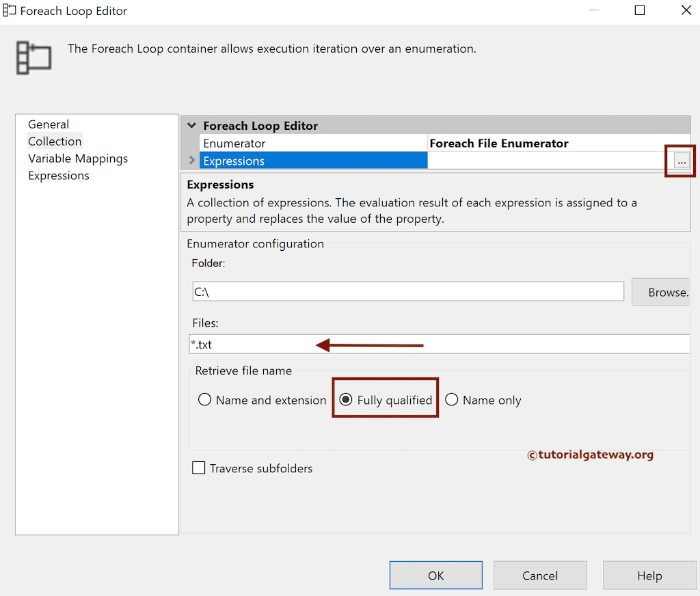This screenshot has height=596, width=700.
Task: Open the Variable Mappings page
Action: [x=77, y=158]
